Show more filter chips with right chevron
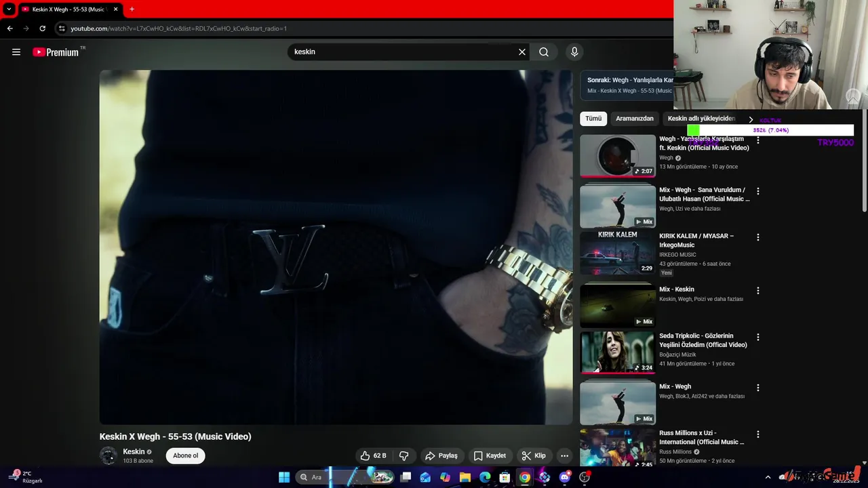 tap(751, 119)
